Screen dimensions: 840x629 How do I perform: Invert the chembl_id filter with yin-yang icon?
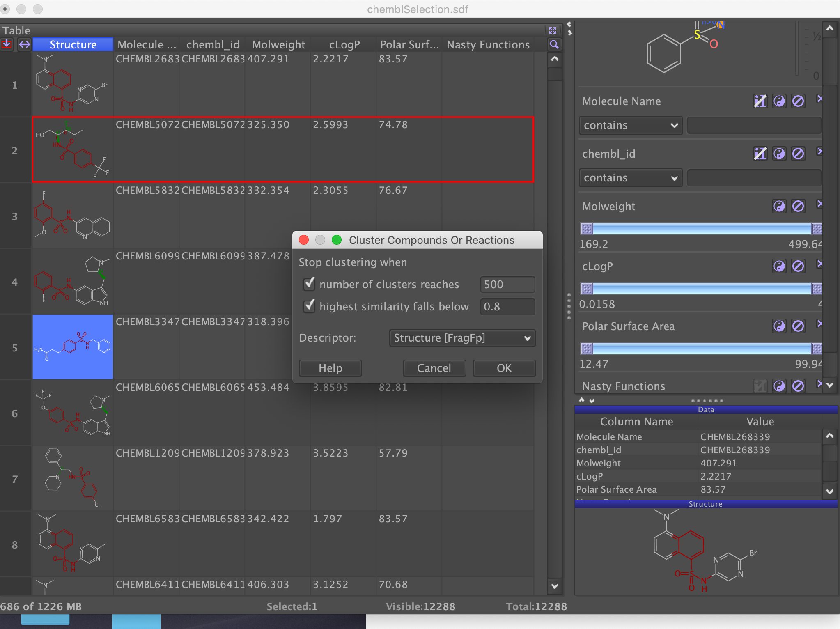pos(779,154)
